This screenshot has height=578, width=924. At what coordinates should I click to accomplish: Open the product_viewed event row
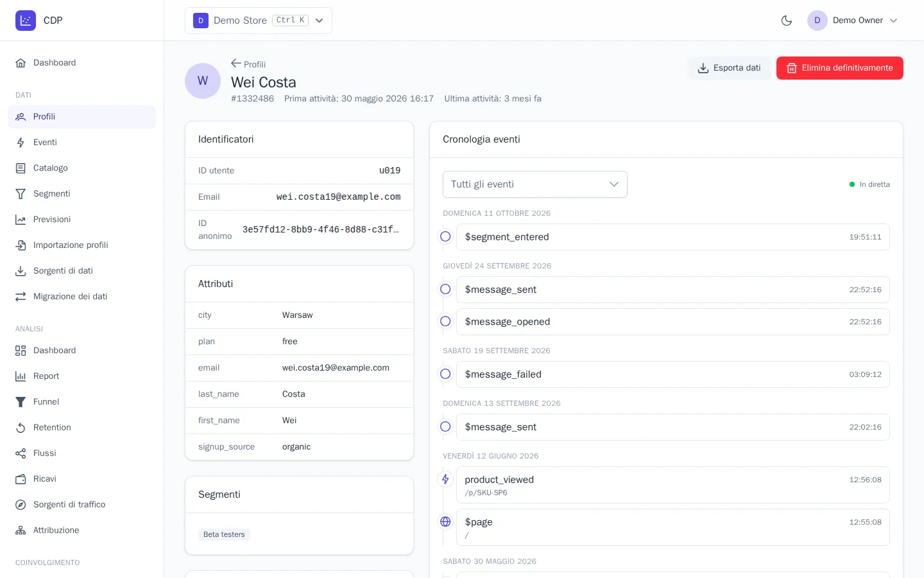[x=672, y=485]
